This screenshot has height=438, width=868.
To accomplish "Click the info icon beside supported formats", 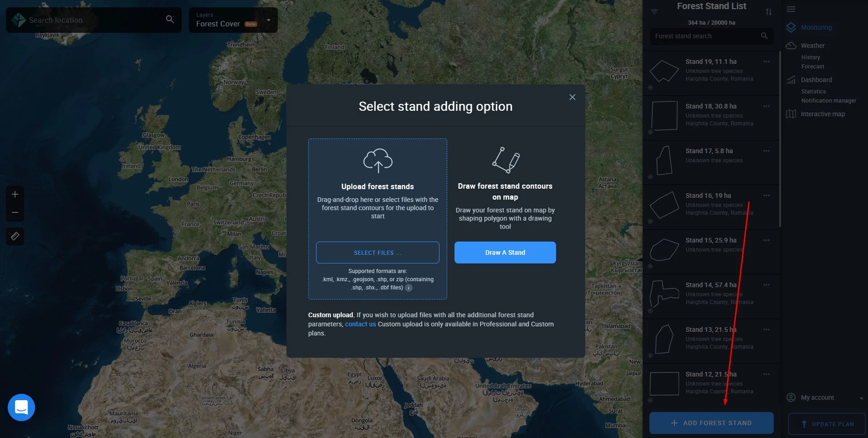I will (409, 288).
